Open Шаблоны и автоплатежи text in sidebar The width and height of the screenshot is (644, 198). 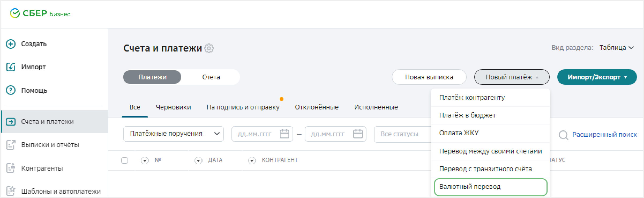coord(61,191)
